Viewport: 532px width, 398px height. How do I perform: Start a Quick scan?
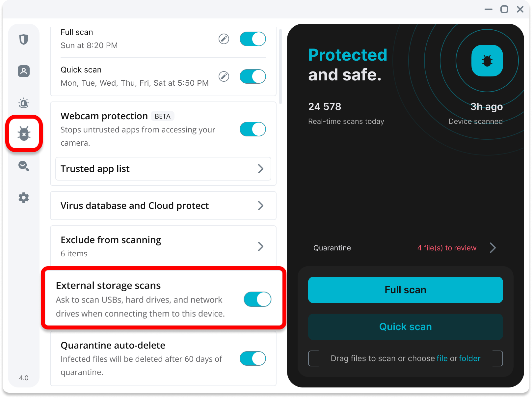pyautogui.click(x=405, y=327)
